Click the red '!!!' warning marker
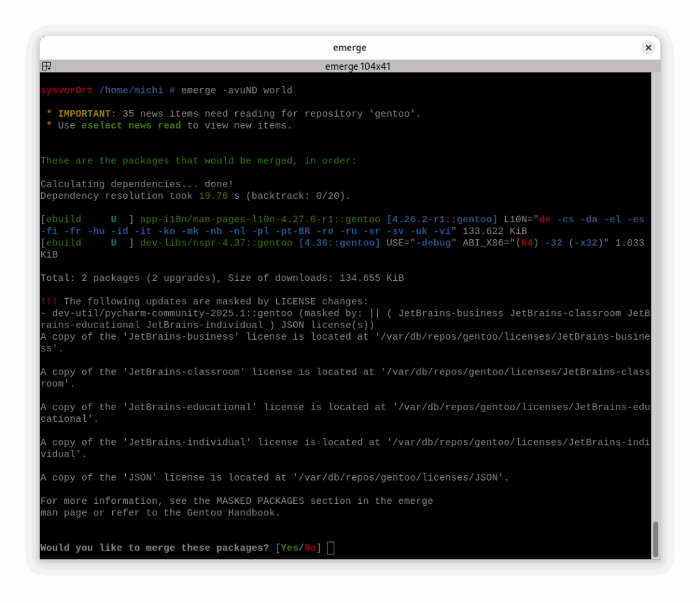This screenshot has height=603, width=700. pyautogui.click(x=49, y=301)
